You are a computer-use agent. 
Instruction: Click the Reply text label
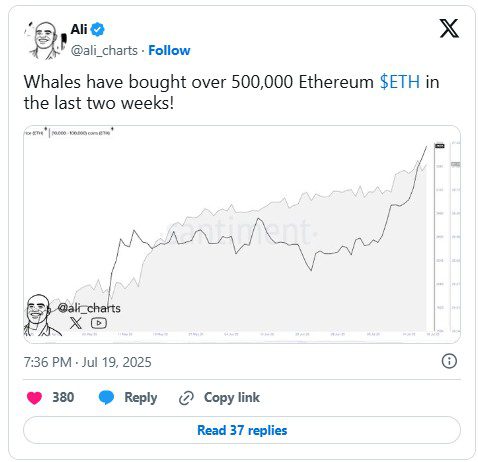click(x=141, y=398)
